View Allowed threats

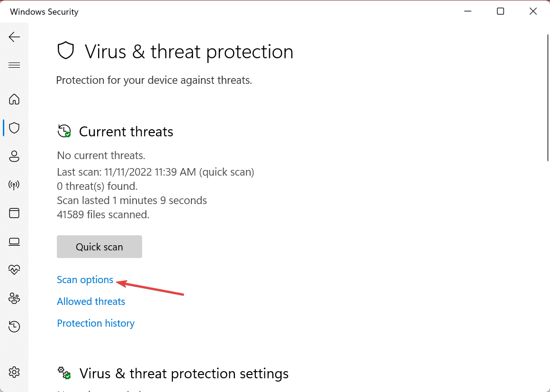click(91, 301)
